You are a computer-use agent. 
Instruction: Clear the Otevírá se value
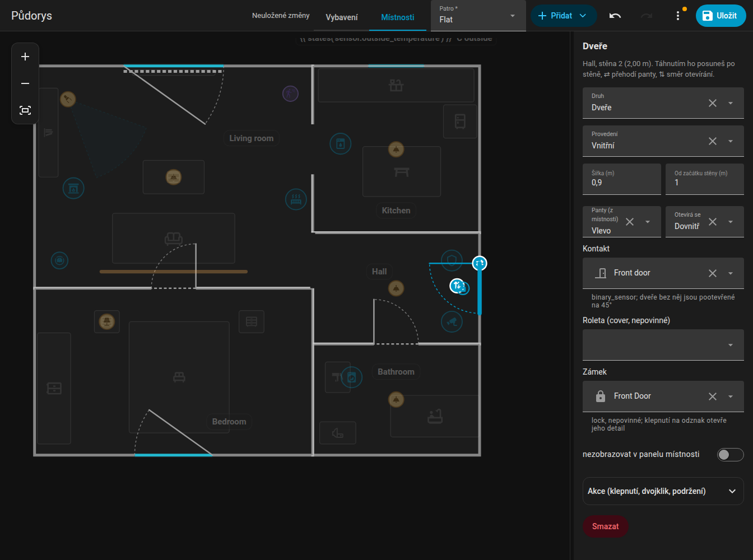[x=713, y=222]
